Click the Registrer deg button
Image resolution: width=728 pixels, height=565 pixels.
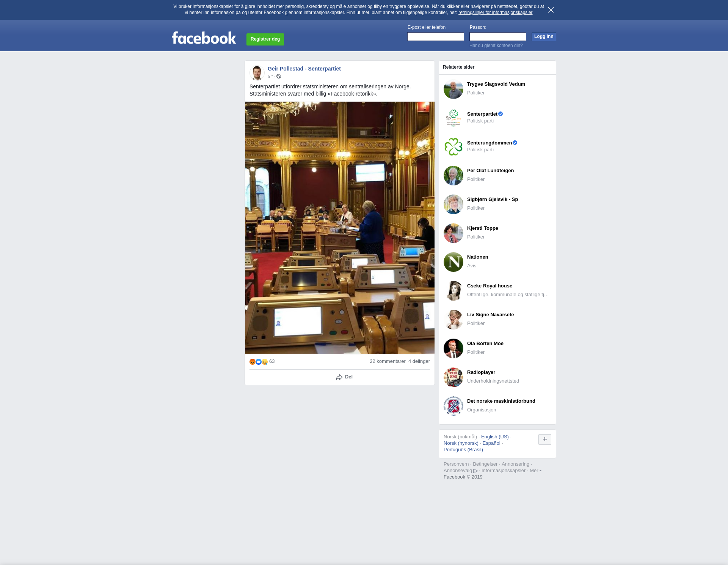click(265, 39)
